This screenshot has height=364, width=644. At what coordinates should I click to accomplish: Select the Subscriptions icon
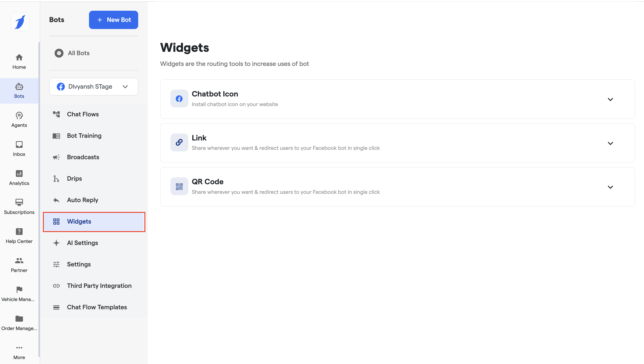click(x=19, y=203)
